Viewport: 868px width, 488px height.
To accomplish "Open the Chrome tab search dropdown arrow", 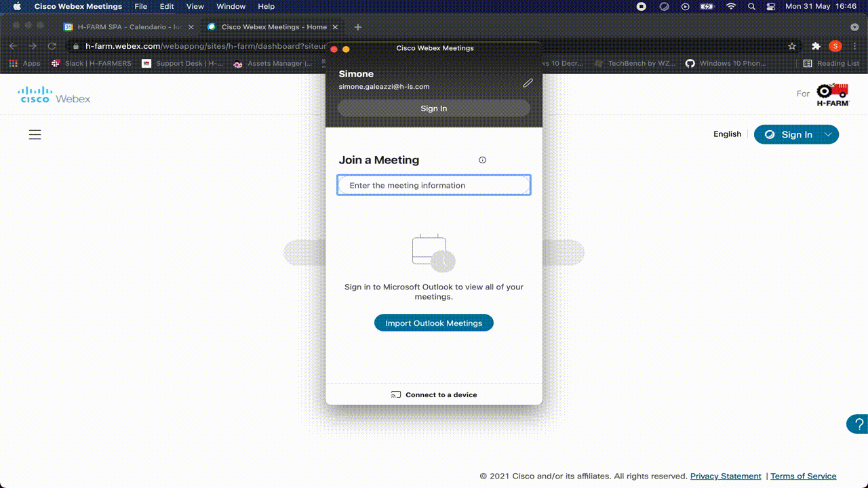I will click(x=853, y=27).
